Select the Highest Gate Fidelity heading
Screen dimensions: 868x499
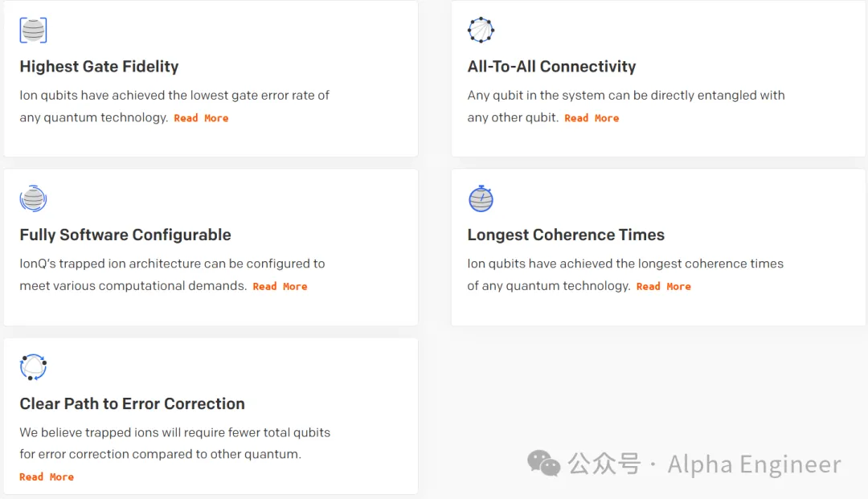(x=99, y=67)
